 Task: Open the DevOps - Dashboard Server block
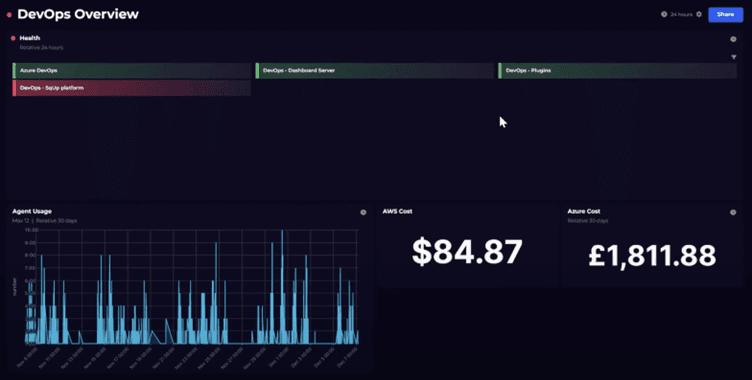coord(375,71)
